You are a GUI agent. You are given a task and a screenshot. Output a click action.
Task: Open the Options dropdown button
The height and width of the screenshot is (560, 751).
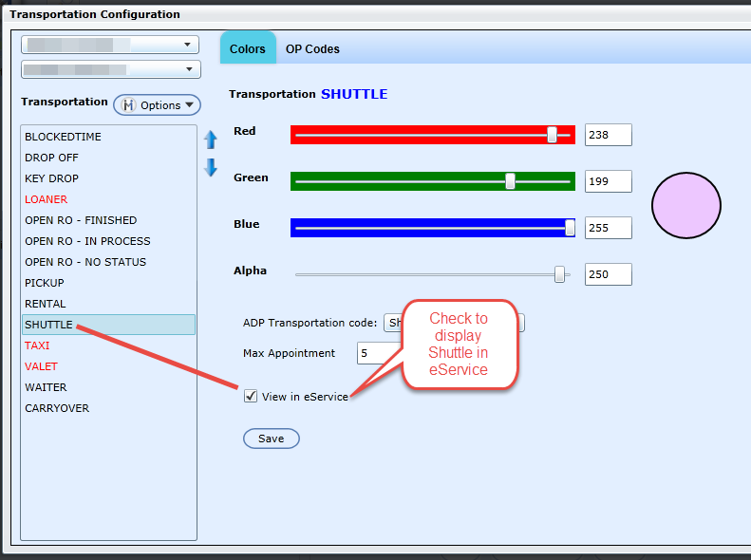click(x=158, y=105)
